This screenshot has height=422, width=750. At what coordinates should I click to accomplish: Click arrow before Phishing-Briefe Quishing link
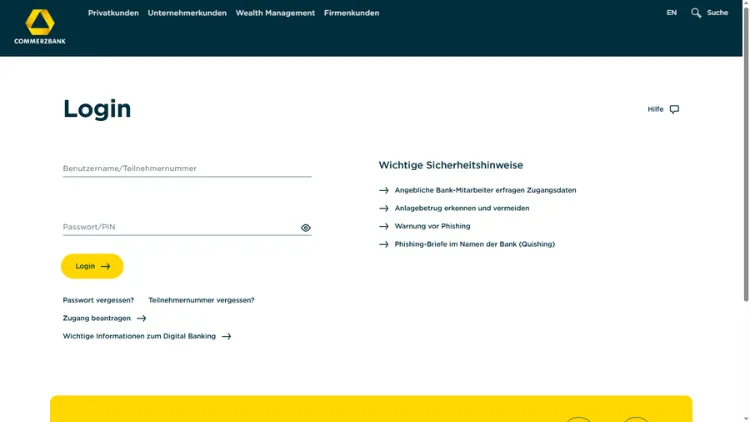click(384, 244)
